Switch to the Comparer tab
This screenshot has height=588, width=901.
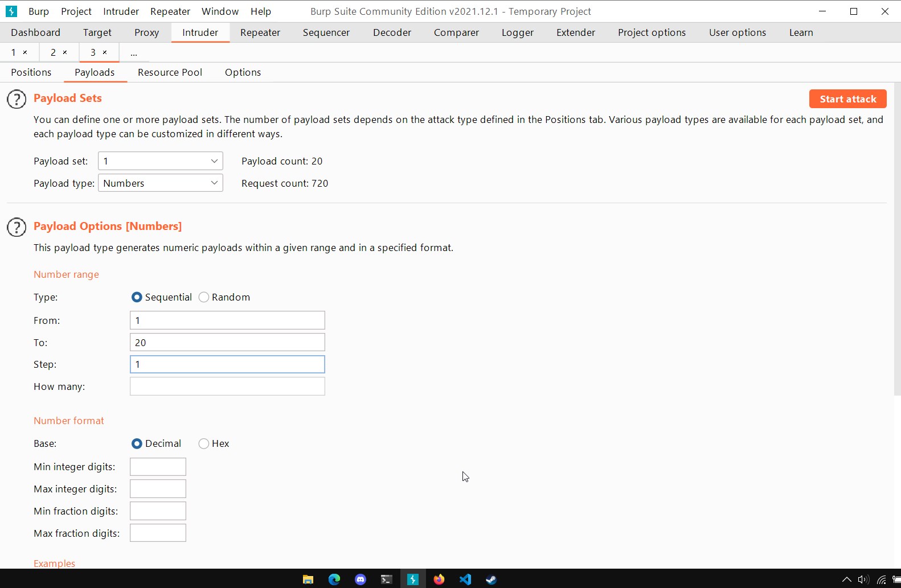[456, 32]
